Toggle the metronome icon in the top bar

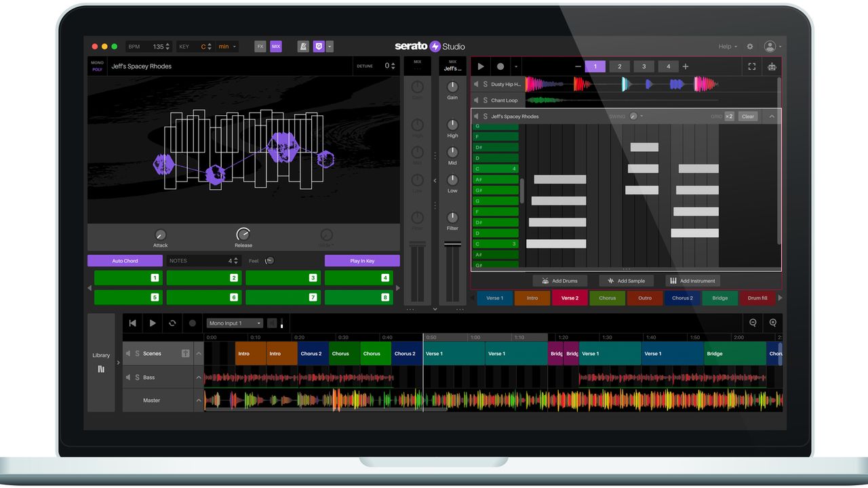point(303,47)
